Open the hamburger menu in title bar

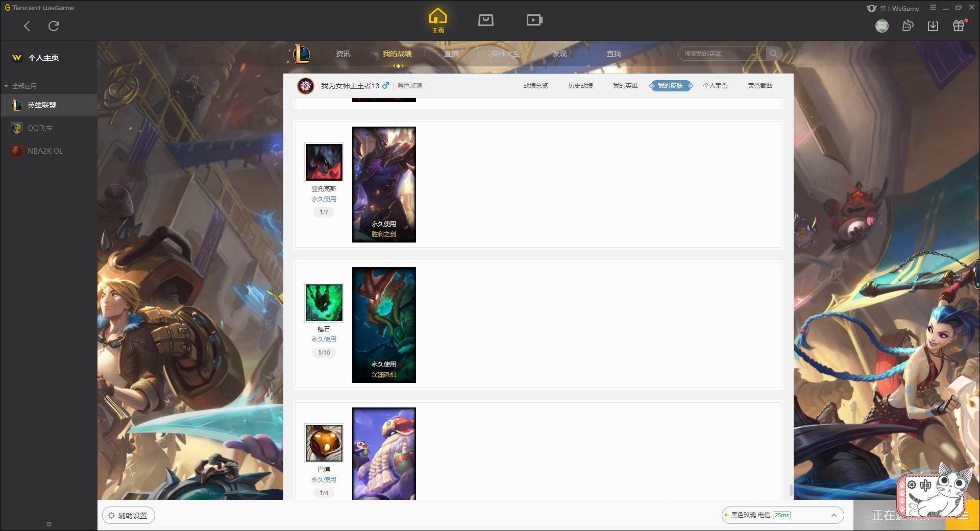[933, 8]
